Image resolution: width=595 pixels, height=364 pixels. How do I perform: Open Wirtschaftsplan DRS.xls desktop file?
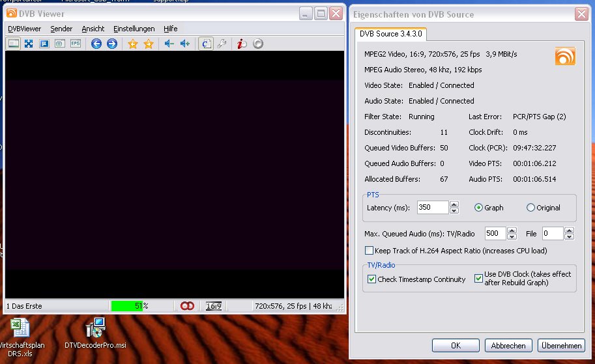click(21, 337)
